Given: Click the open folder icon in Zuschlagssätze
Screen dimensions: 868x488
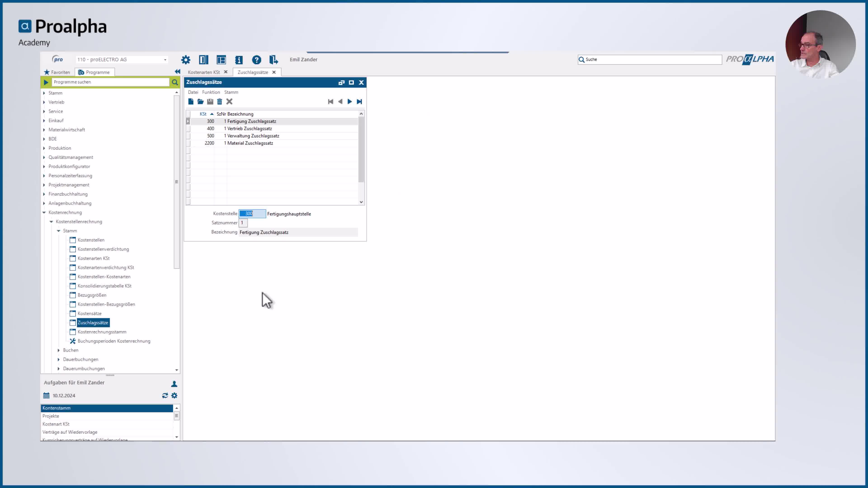Looking at the screenshot, I should (x=200, y=101).
